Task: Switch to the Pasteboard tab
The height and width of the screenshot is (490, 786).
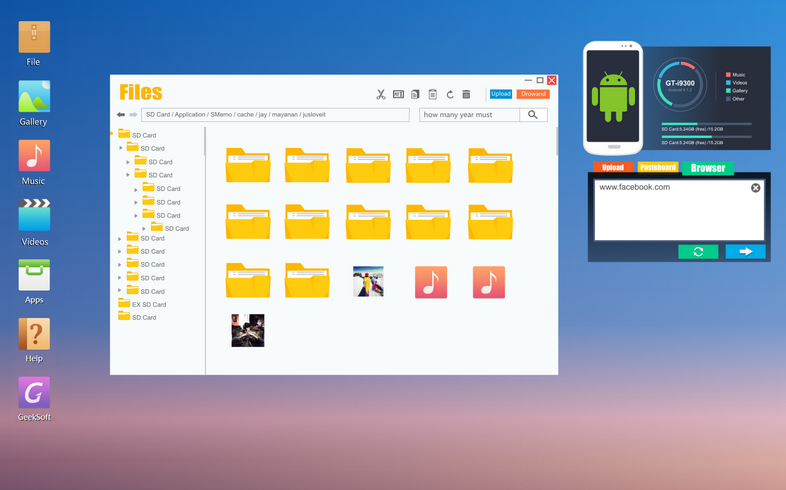Action: click(x=658, y=167)
